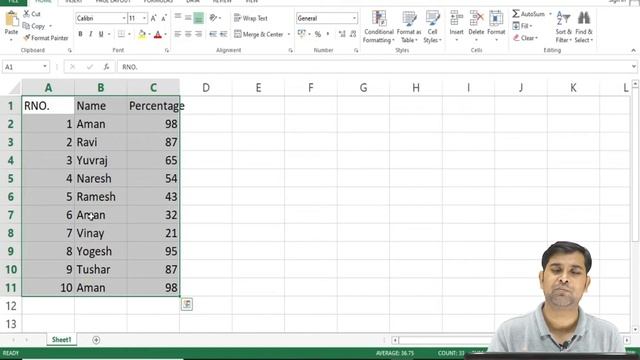Select Top Align in Alignment group
This screenshot has height=360, width=640.
click(178, 18)
